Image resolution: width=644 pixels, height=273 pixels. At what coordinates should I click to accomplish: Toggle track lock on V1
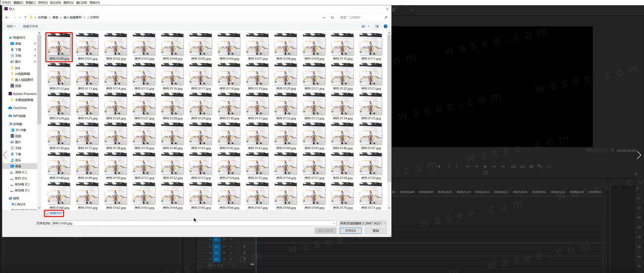pyautogui.click(x=210, y=240)
